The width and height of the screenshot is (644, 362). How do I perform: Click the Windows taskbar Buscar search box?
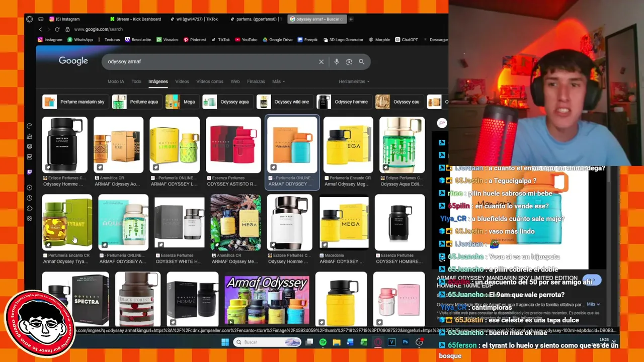(268, 342)
